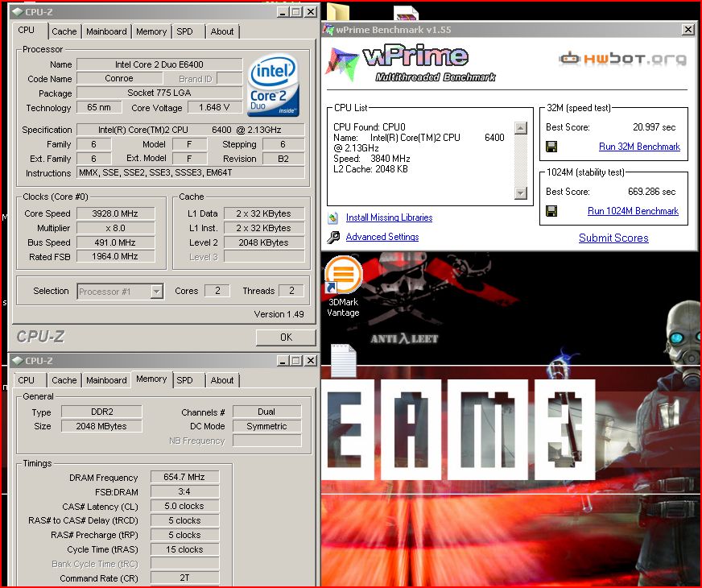This screenshot has width=702, height=588.
Task: Switch to CPU tab in lower CPU-Z
Action: click(26, 380)
